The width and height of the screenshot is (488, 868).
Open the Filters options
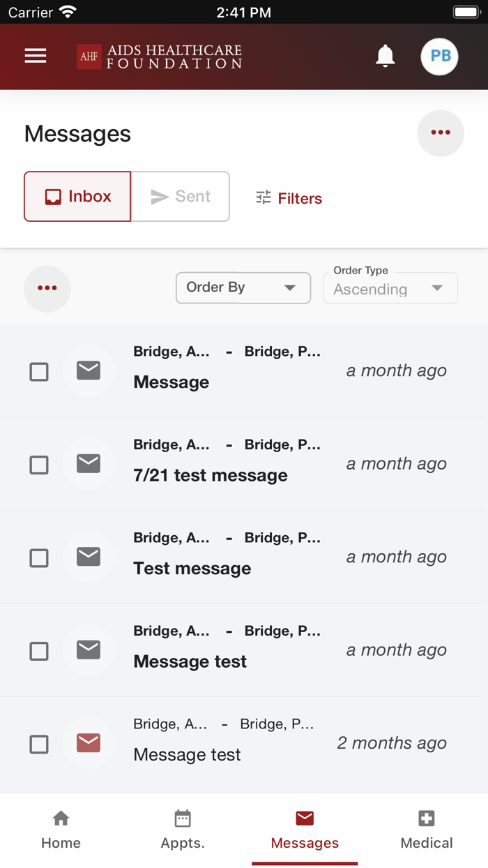pos(289,198)
